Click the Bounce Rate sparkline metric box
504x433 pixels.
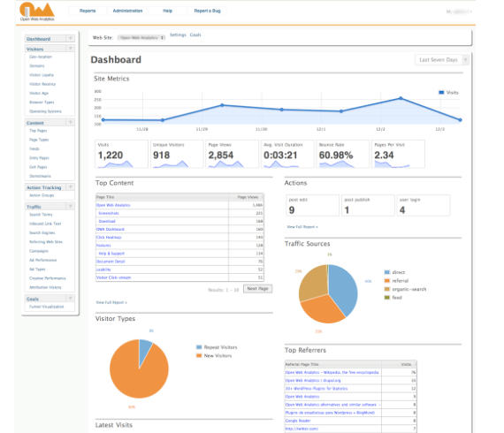[343, 154]
